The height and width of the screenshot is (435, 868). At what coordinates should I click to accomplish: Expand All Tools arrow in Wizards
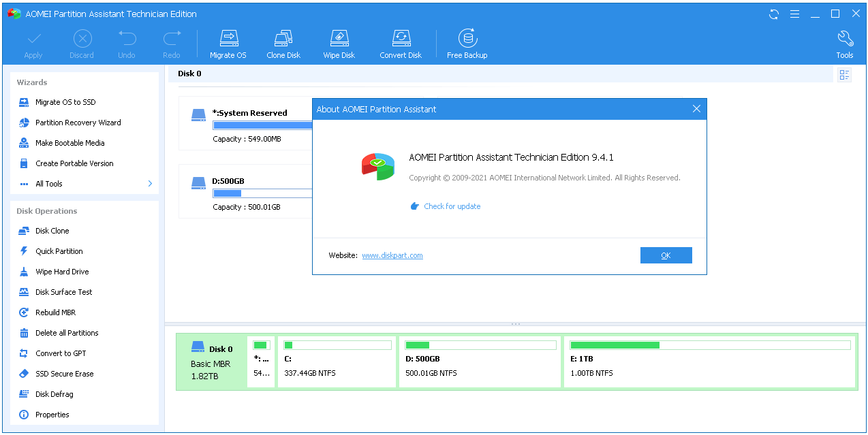click(150, 184)
